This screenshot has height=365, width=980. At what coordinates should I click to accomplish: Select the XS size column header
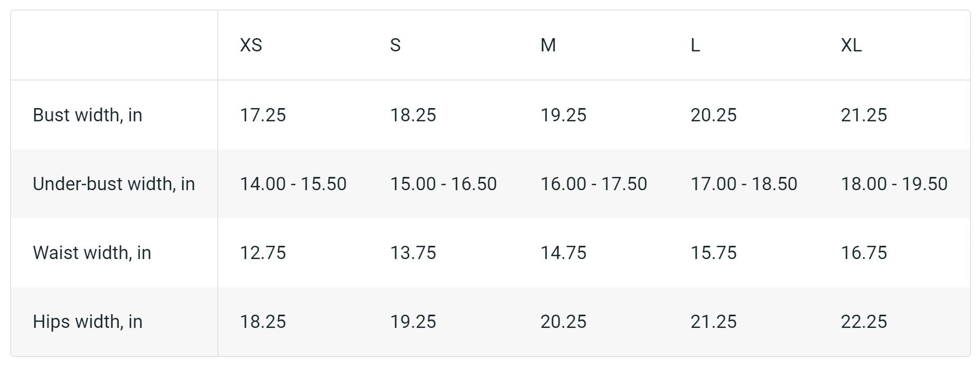[x=251, y=45]
